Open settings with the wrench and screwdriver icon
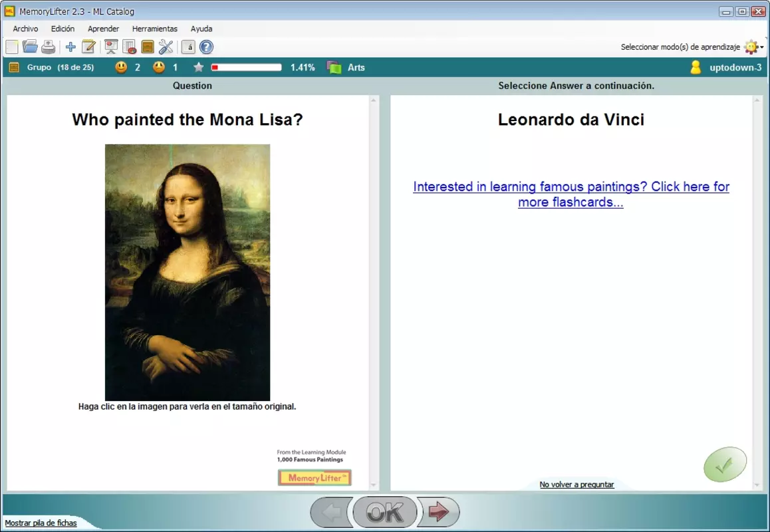770x532 pixels. 166,47
